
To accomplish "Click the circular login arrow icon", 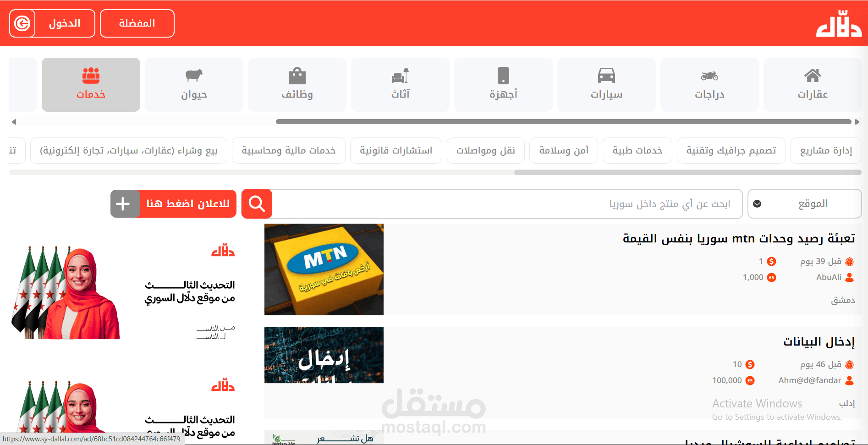I will 22,23.
